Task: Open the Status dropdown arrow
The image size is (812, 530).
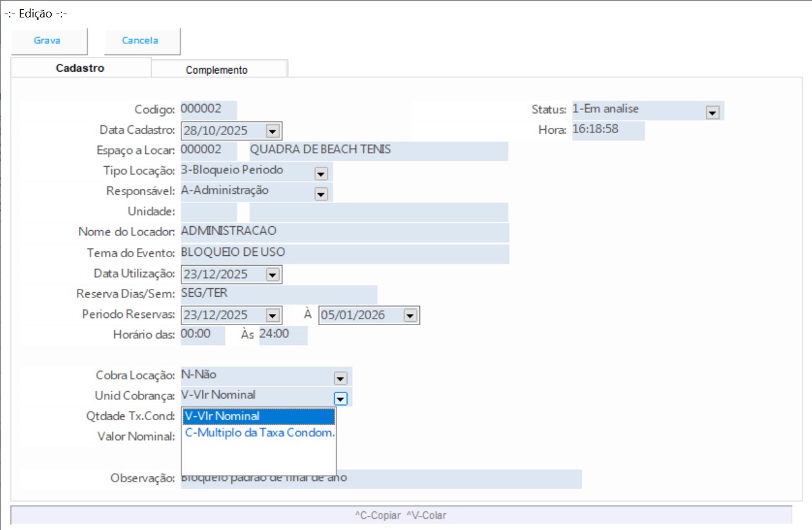Action: click(713, 112)
